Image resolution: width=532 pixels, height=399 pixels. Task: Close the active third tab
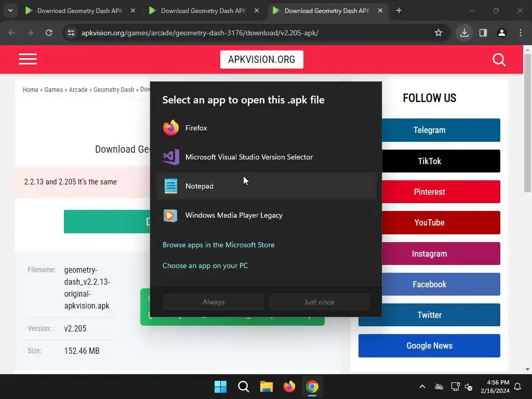(380, 10)
